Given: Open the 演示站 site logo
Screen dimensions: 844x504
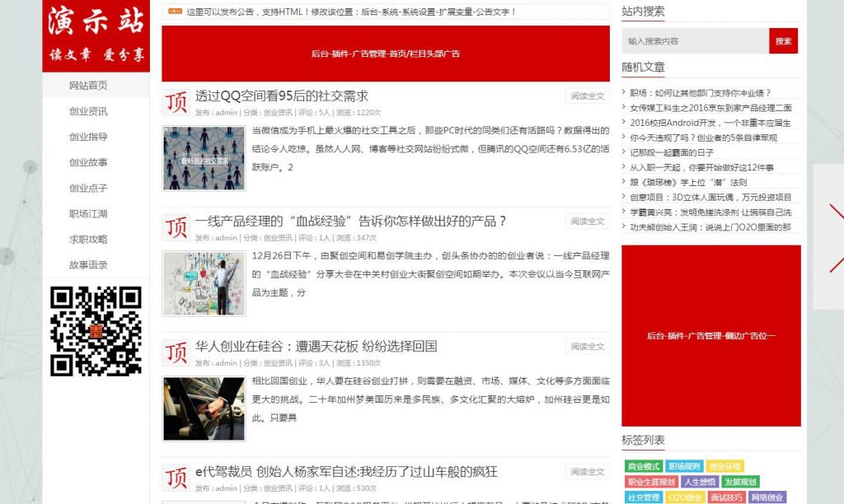Looking at the screenshot, I should (96, 35).
